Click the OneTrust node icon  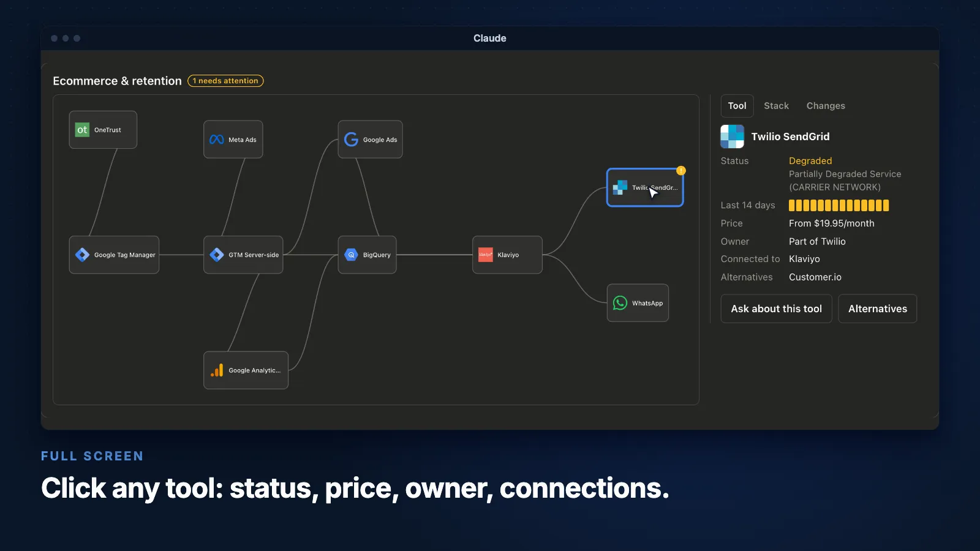(x=82, y=130)
